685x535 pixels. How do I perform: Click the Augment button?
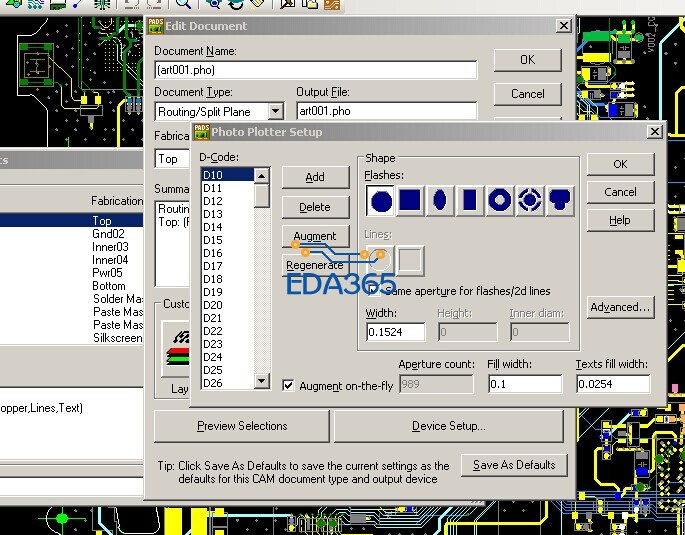click(x=315, y=236)
